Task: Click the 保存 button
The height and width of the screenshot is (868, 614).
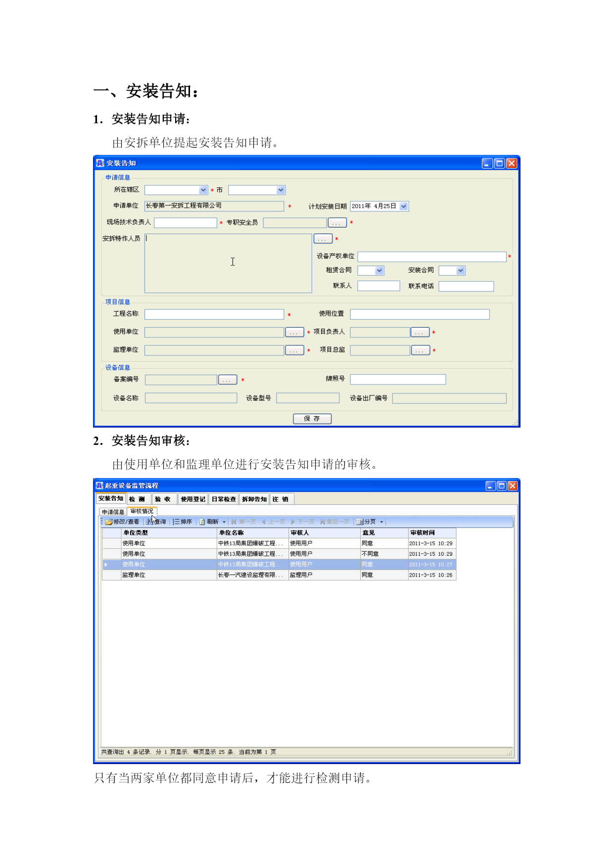Action: (312, 419)
